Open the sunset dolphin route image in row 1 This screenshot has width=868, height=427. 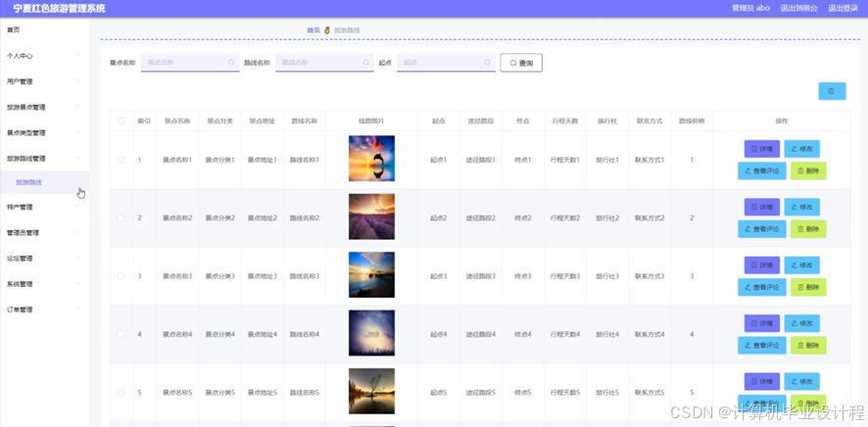(x=371, y=159)
